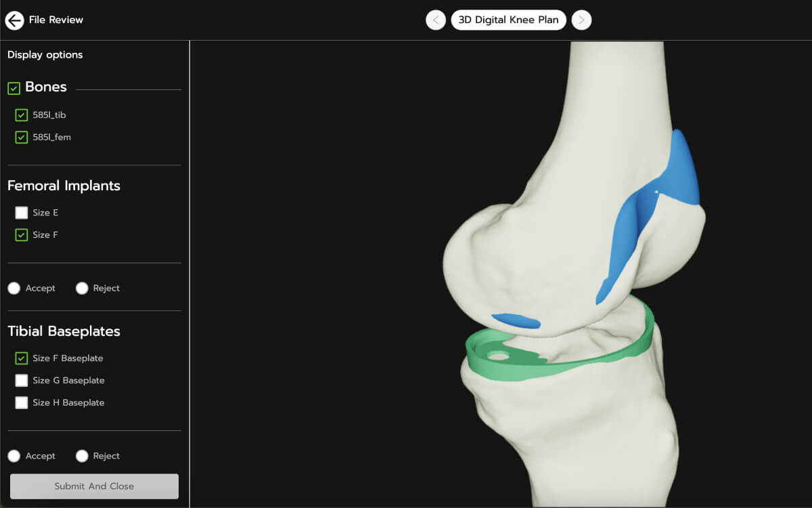
Task: Click the small blue condyle patch
Action: click(516, 321)
